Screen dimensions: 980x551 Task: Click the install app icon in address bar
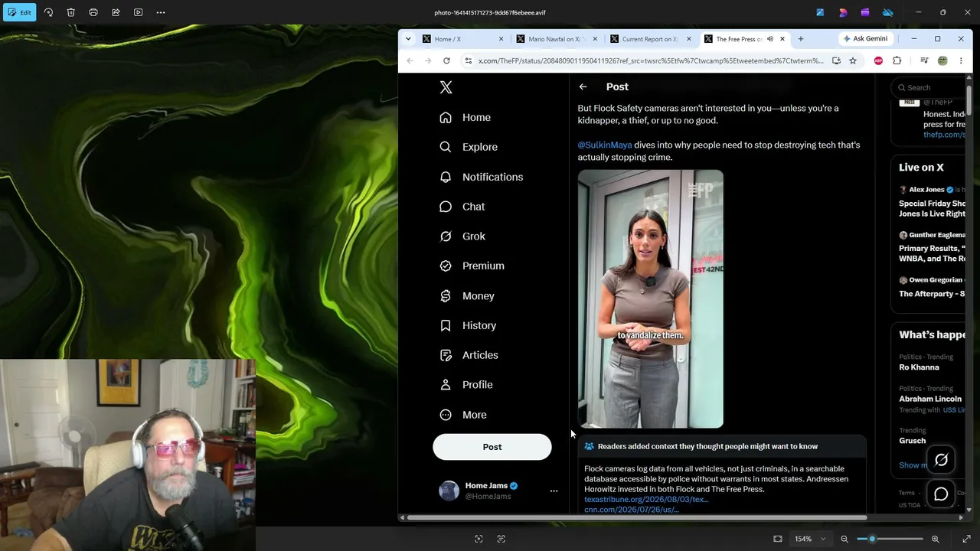pos(836,60)
